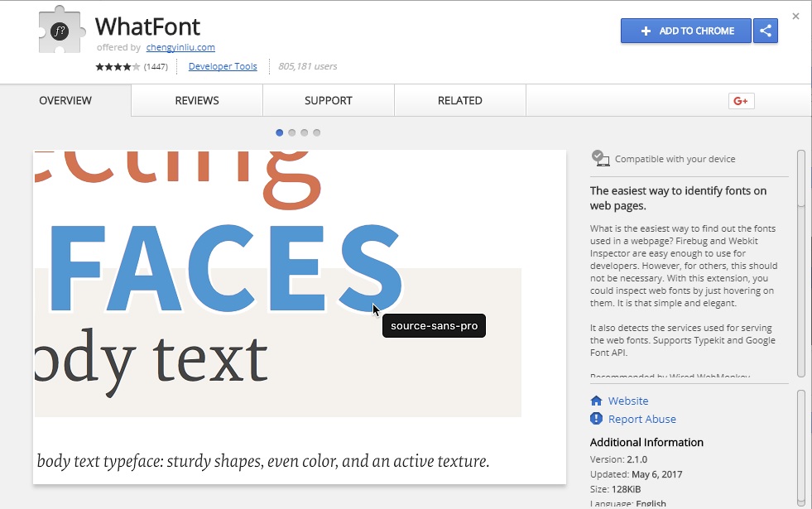Open the Report Abuse link
The image size is (812, 509).
tap(642, 419)
